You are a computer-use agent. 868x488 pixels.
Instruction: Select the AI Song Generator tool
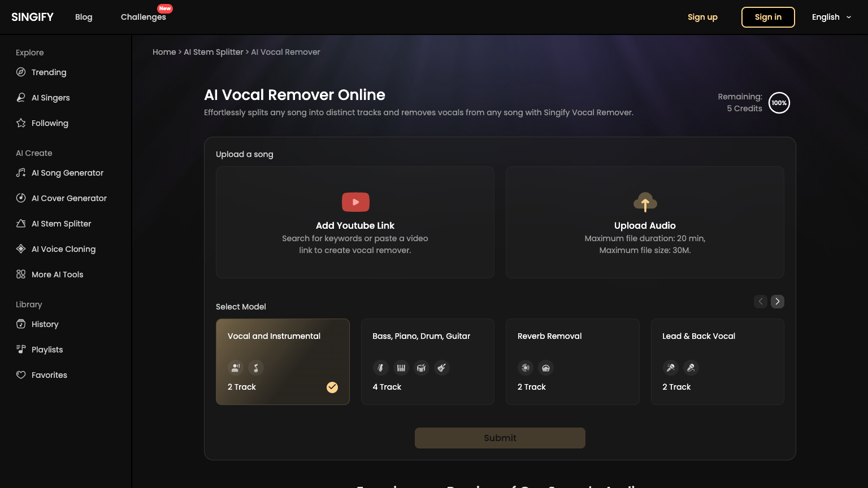click(59, 173)
